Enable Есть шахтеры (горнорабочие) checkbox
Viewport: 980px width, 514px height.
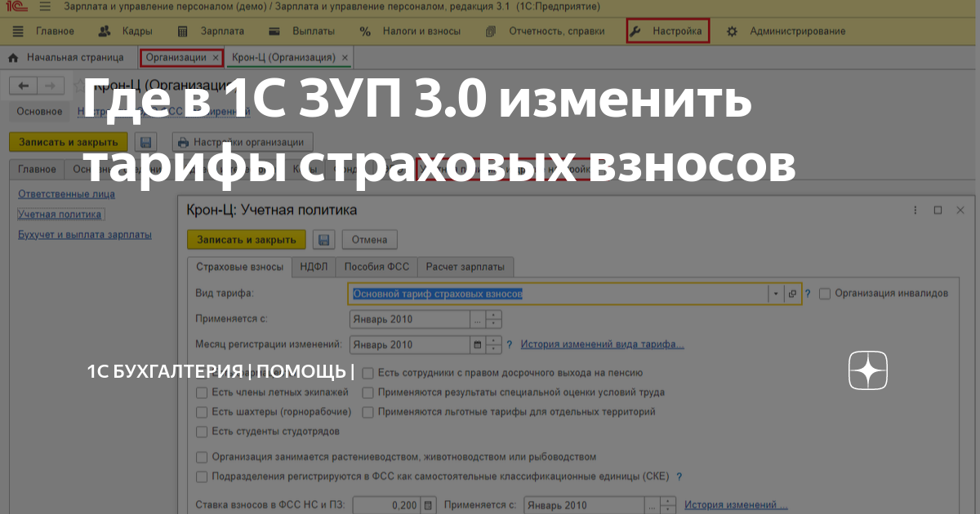click(202, 412)
